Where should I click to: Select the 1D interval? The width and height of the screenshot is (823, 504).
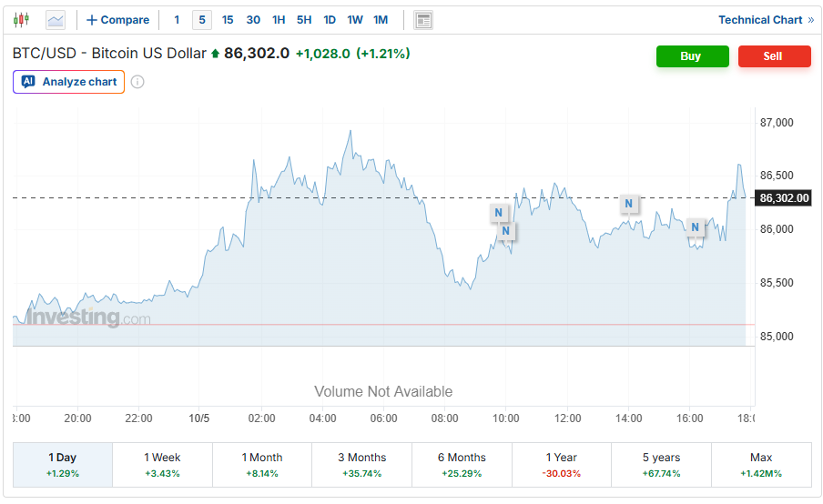pos(330,20)
